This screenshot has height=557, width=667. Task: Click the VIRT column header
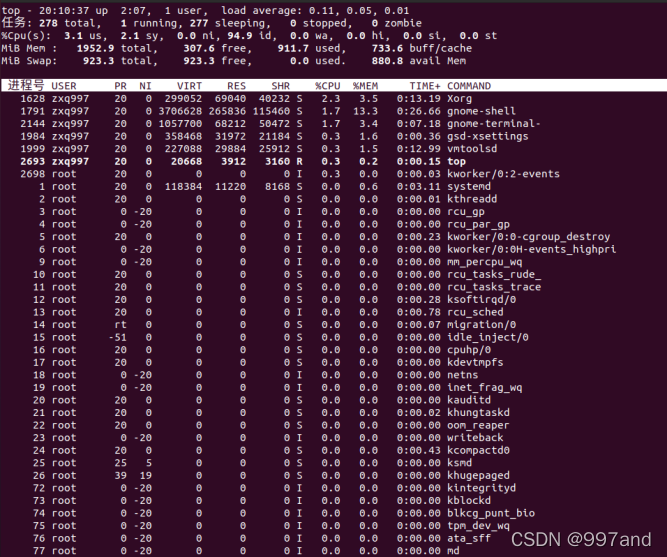pos(189,86)
